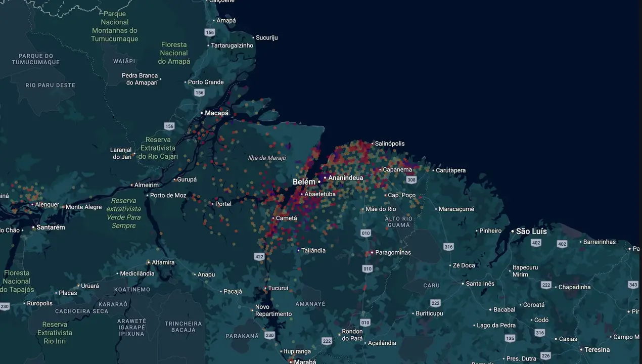Click the Belém city label

(304, 182)
